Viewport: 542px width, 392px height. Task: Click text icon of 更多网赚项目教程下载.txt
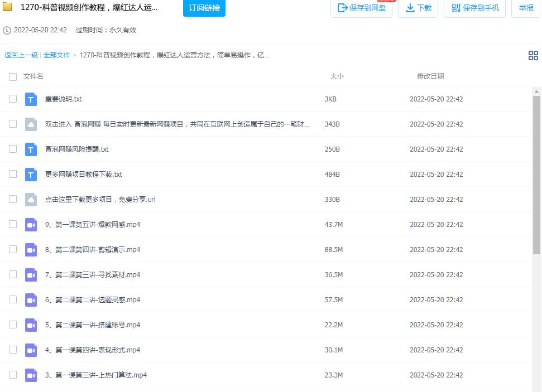tap(31, 175)
